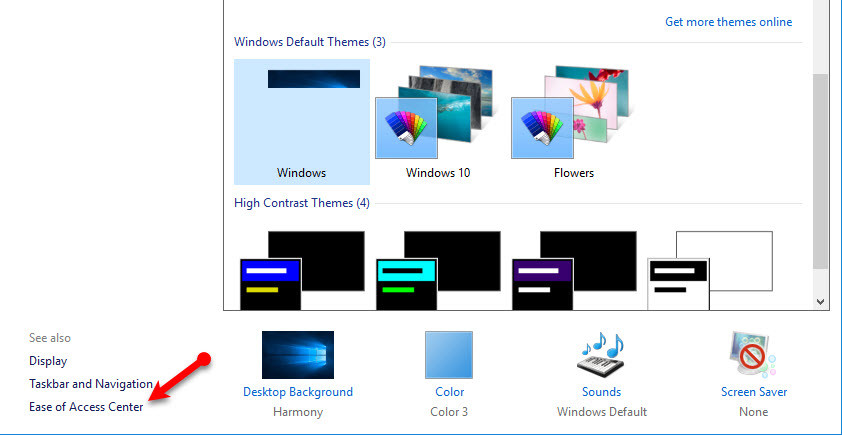Select the high contrast theme with purple title bar
The height and width of the screenshot is (435, 842).
pyautogui.click(x=574, y=271)
